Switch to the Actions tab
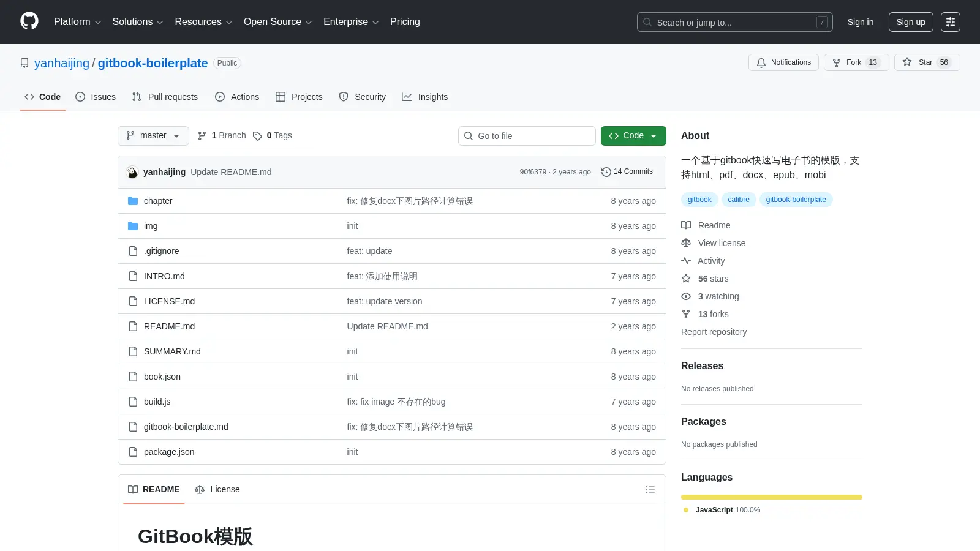The height and width of the screenshot is (551, 980). tap(237, 97)
